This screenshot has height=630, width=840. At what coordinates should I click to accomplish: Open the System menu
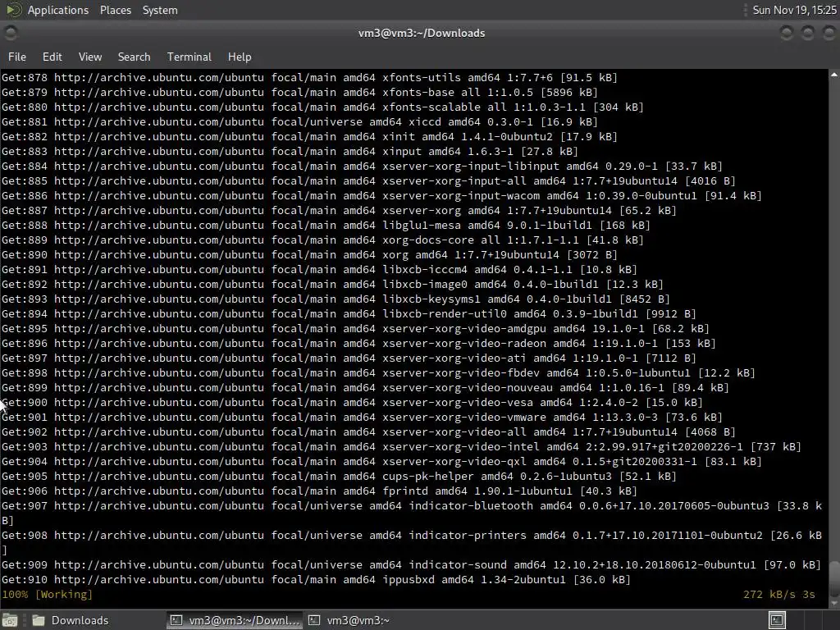(x=160, y=10)
